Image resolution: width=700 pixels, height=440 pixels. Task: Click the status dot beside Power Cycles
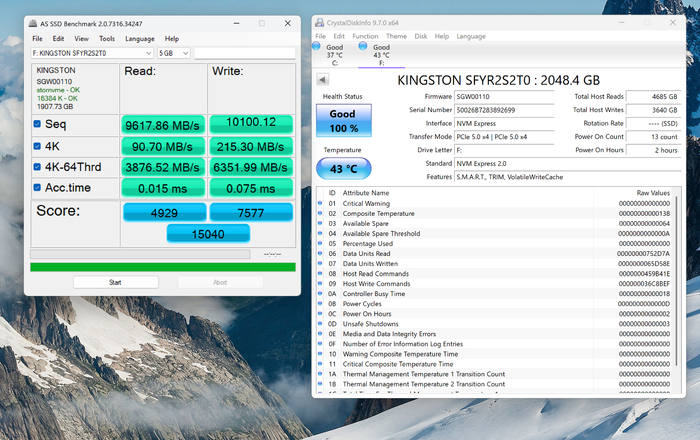(320, 303)
